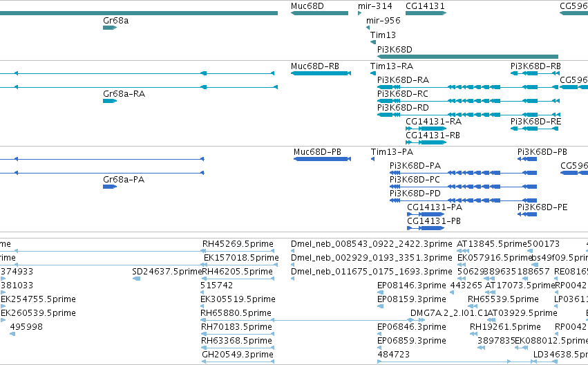Select the EP08146.3prime EST label

tap(412, 286)
